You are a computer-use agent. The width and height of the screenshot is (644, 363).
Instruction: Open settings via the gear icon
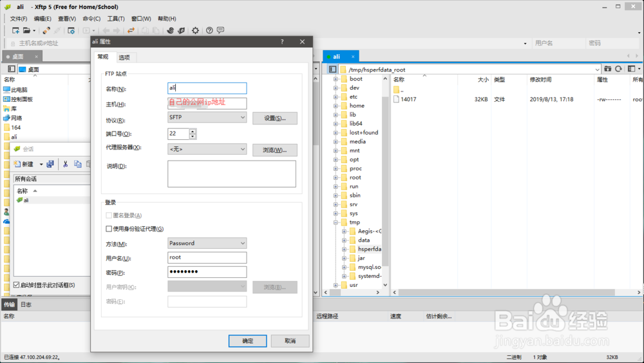pos(196,30)
